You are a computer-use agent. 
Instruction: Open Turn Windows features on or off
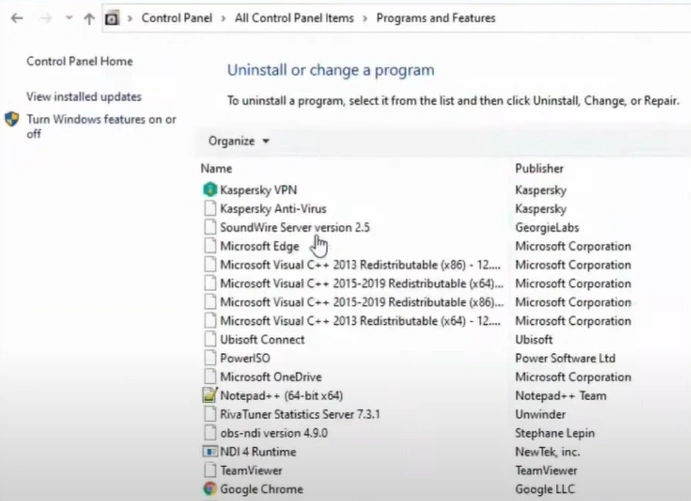(x=101, y=126)
